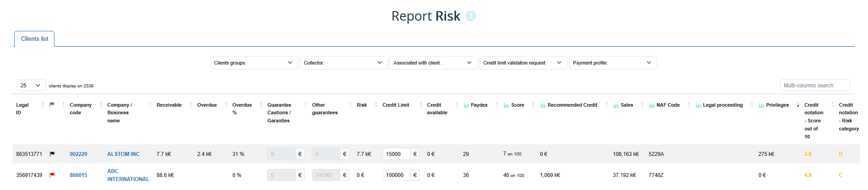The height and width of the screenshot is (190, 868).
Task: Click the red flag icon for ABC INTERNATIONAL
Action: [x=52, y=175]
